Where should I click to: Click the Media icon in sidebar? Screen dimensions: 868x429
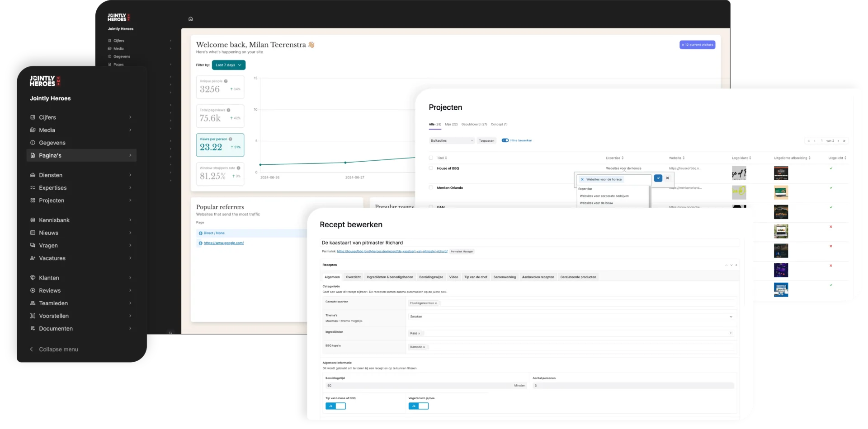click(33, 130)
